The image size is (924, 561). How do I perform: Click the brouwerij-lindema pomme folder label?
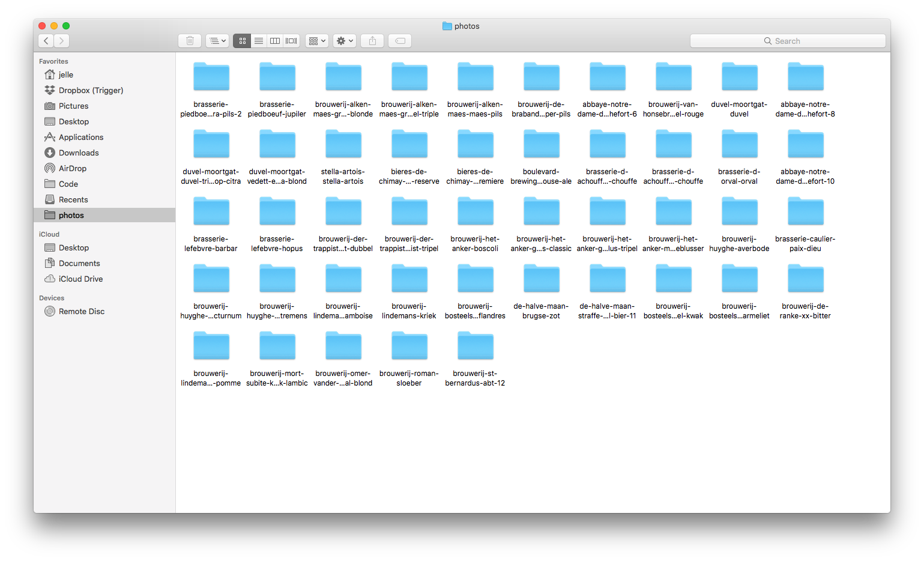click(x=211, y=378)
